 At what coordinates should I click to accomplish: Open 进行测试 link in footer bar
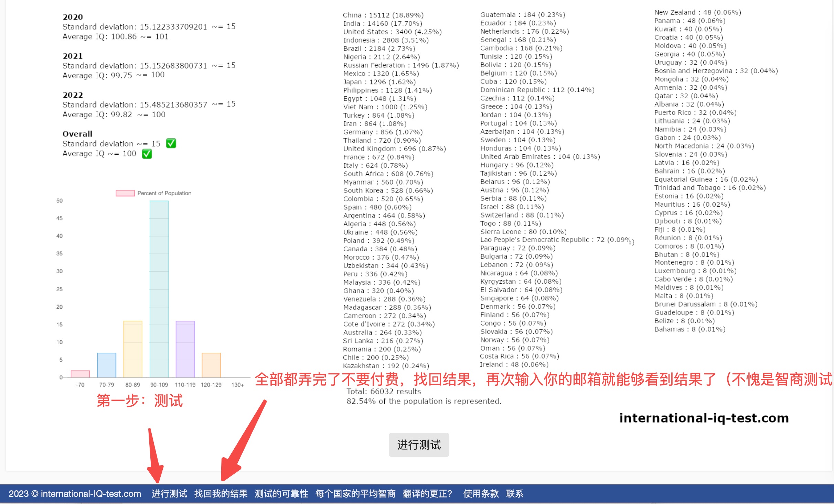[x=169, y=494]
